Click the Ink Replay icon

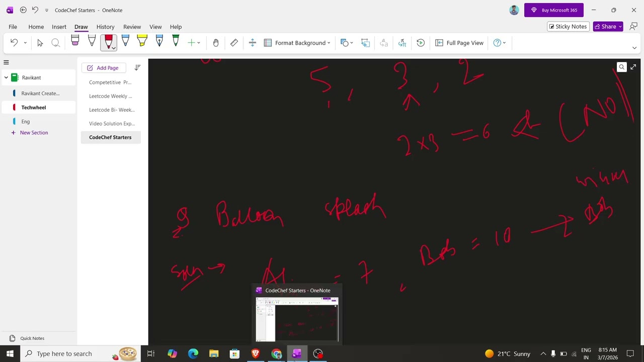click(x=421, y=43)
